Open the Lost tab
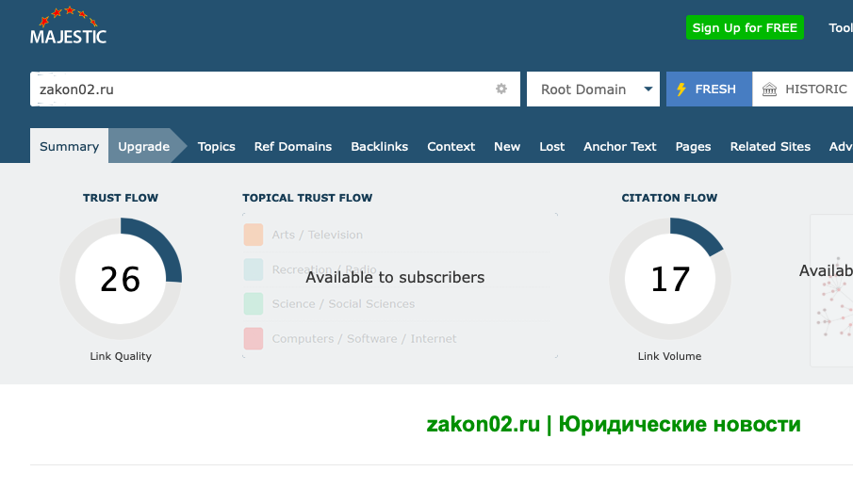 [551, 146]
